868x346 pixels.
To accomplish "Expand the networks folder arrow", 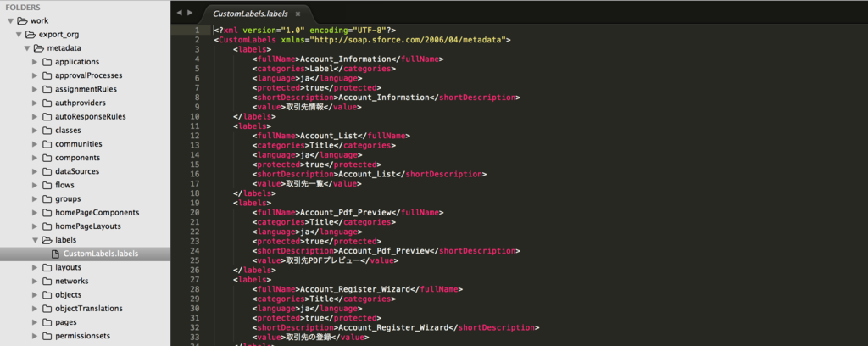I will (x=35, y=282).
